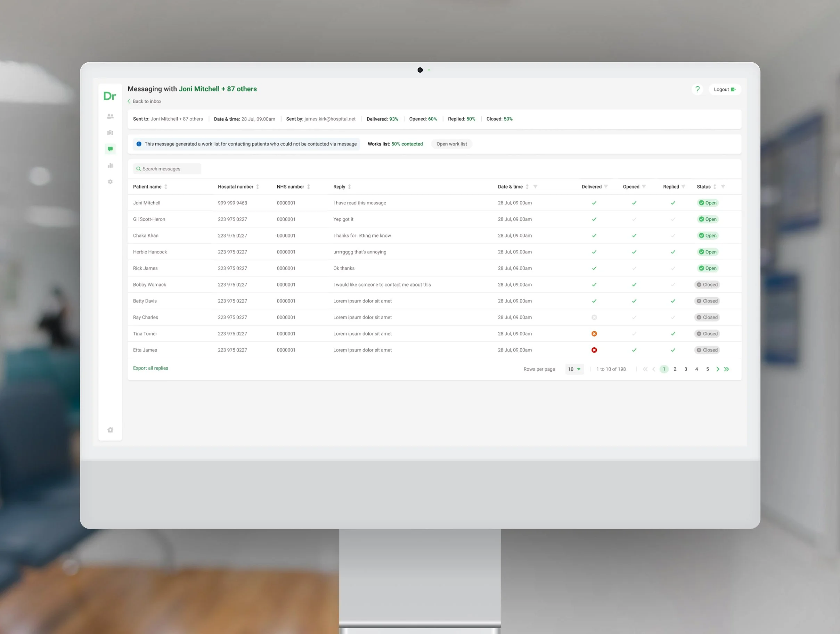840x634 pixels.
Task: Click the Dr logo at the top left
Action: coord(109,96)
